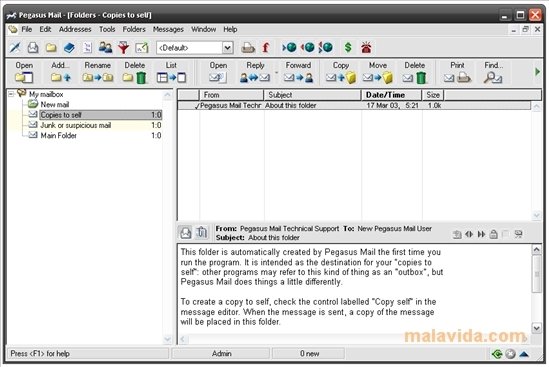Click the green arrow status bar icon
This screenshot has width=549, height=367.
coord(497,354)
